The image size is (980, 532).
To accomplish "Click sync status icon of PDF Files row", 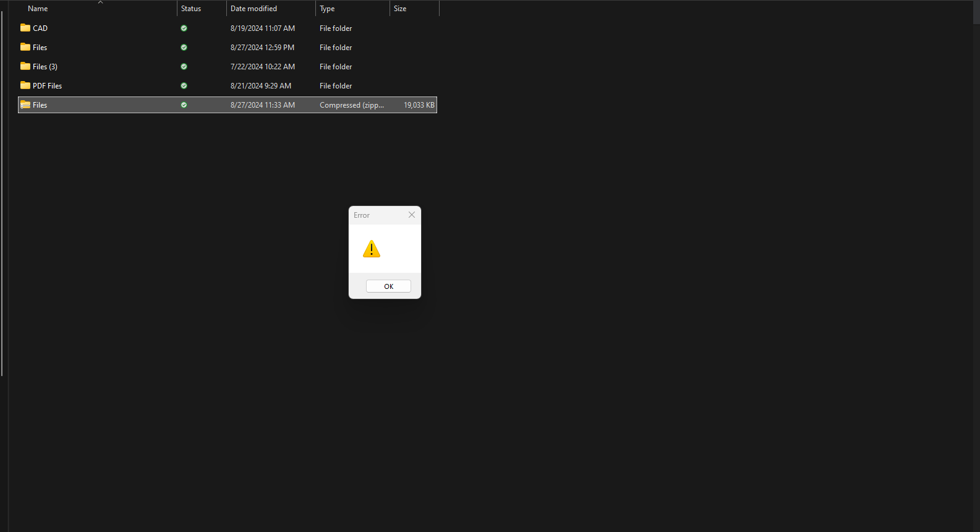I will [184, 86].
